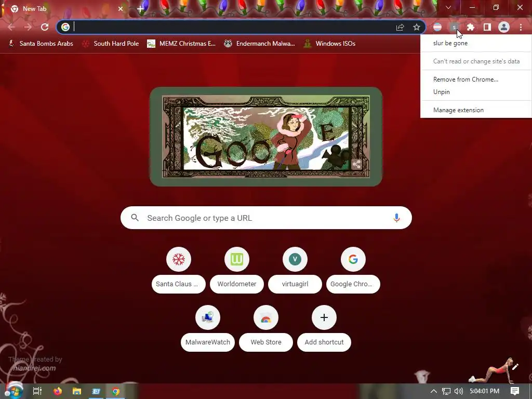
Task: Open the Google Chro... shortcut tile
Action: (x=353, y=270)
